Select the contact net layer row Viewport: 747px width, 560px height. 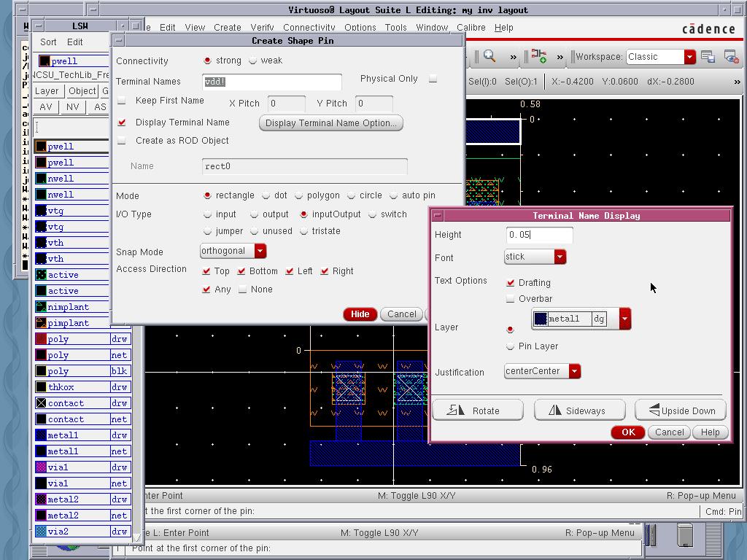(x=82, y=419)
